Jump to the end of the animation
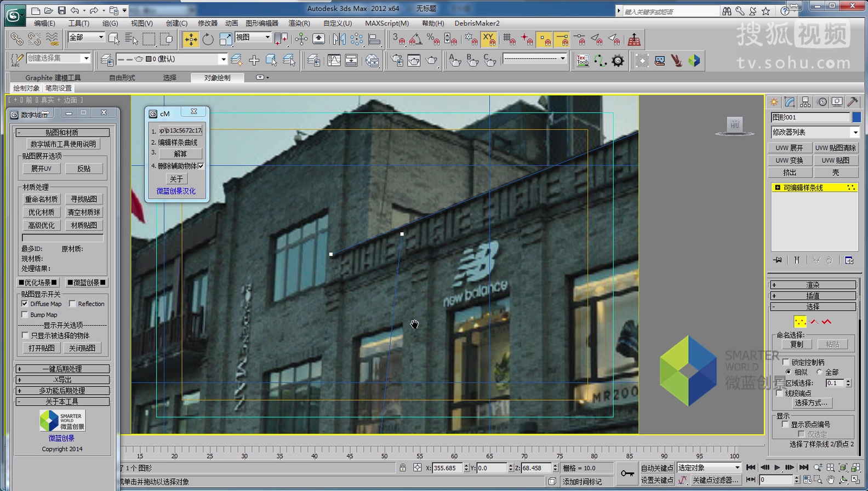 point(803,467)
